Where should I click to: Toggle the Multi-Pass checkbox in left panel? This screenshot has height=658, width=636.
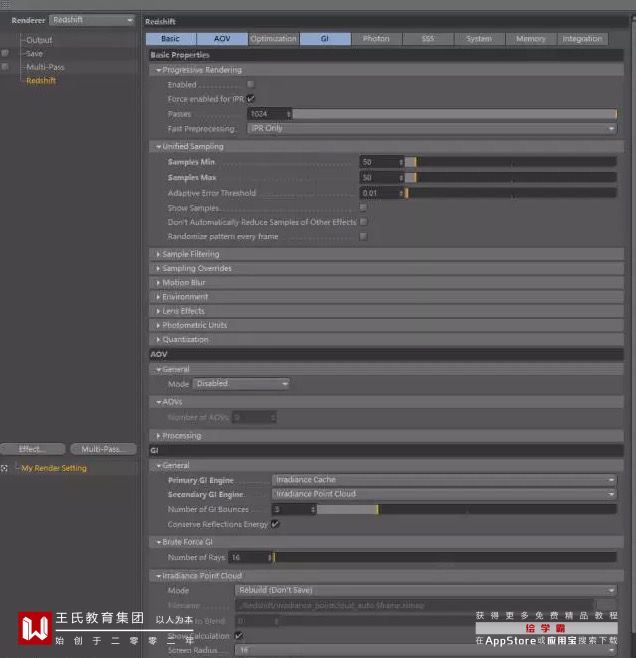pyautogui.click(x=5, y=67)
